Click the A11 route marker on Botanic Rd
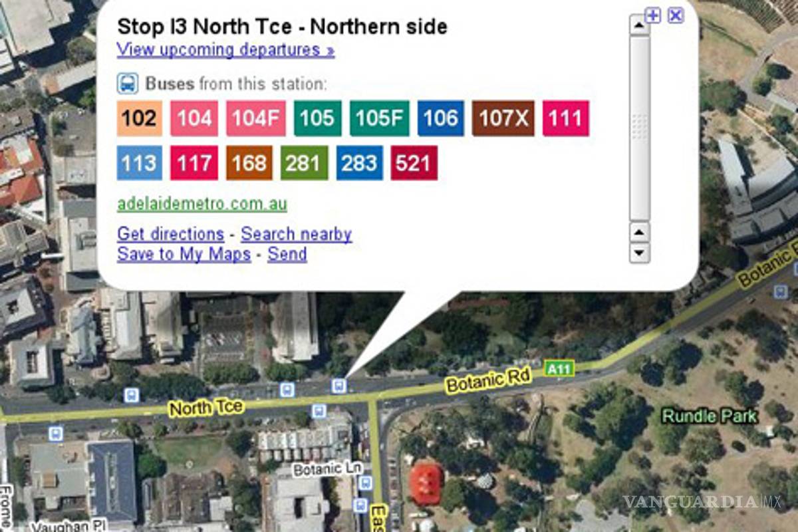The width and height of the screenshot is (798, 532). pyautogui.click(x=559, y=368)
